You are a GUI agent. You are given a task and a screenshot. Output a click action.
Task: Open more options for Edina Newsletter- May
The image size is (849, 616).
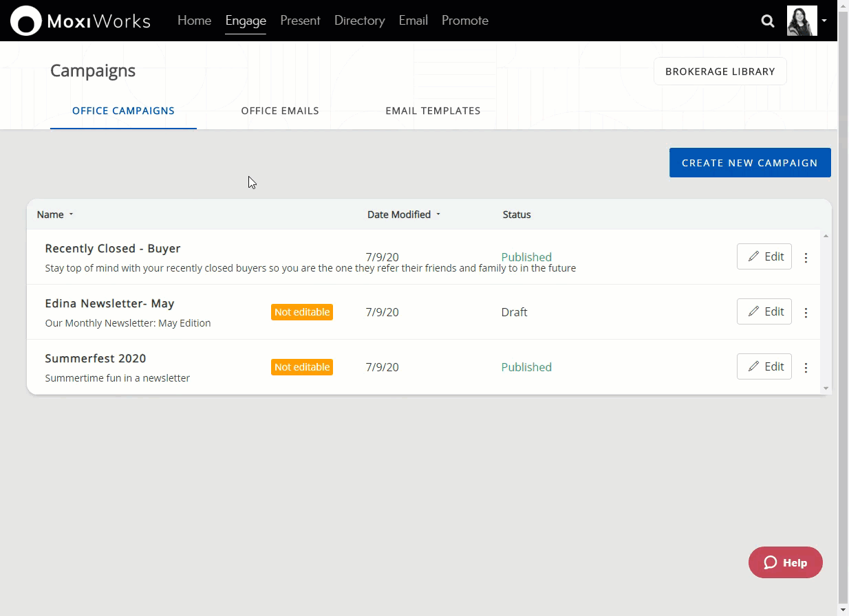click(x=806, y=313)
